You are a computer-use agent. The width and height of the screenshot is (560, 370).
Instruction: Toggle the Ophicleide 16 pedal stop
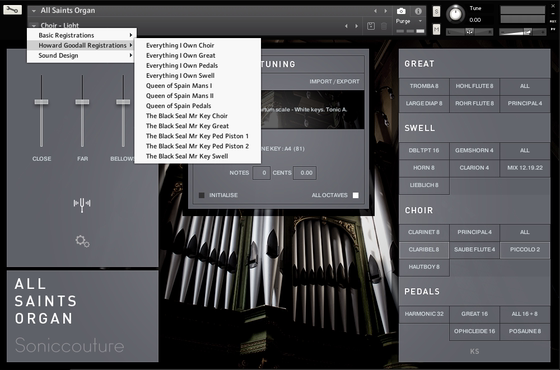[x=474, y=331]
